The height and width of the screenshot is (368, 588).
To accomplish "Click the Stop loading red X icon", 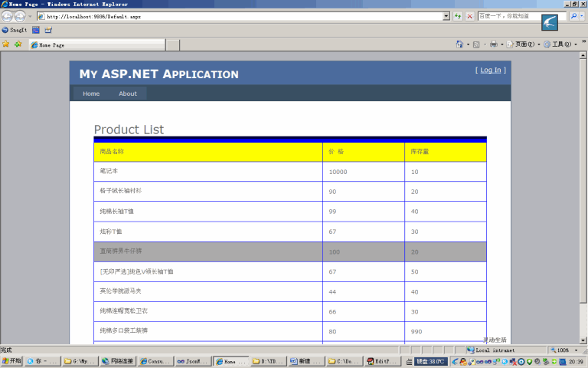I will (469, 16).
